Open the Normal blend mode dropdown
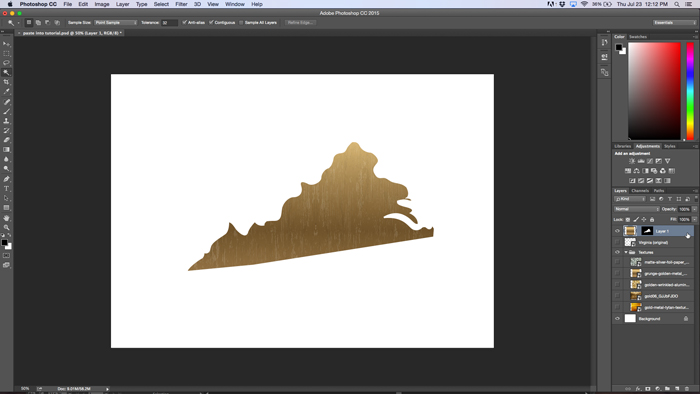The width and height of the screenshot is (700, 394). tap(637, 209)
